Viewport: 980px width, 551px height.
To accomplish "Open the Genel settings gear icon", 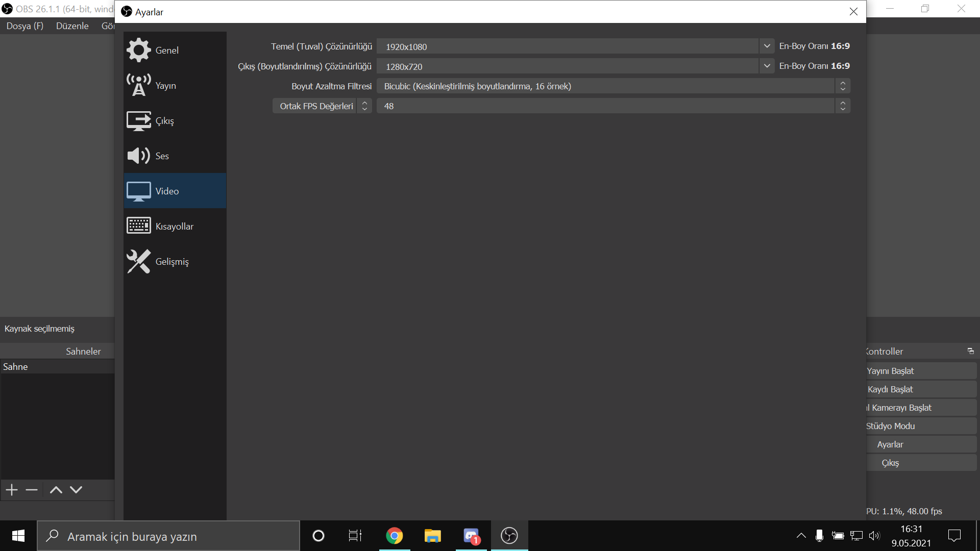I will click(138, 50).
